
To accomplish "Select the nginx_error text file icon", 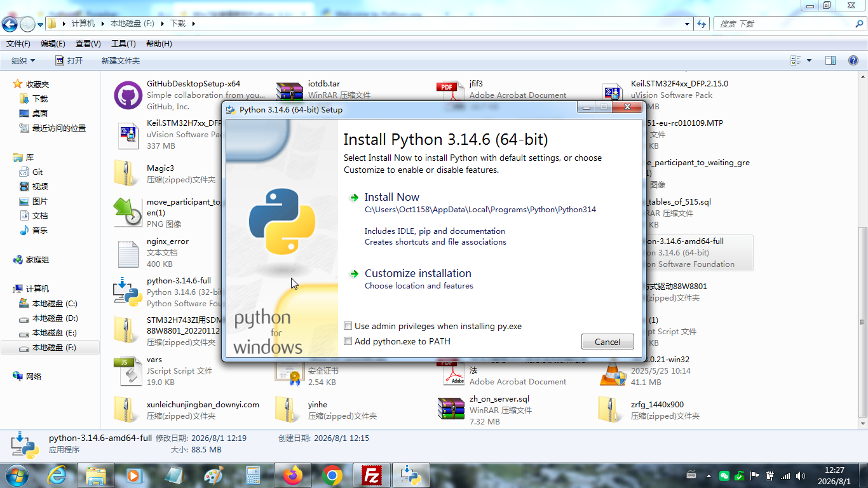I will [128, 253].
